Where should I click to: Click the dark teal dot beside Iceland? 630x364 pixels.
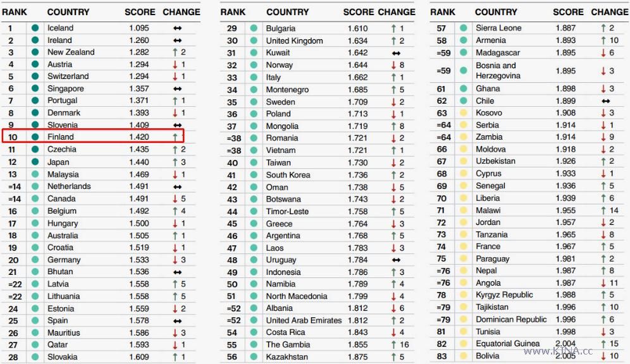click(x=35, y=28)
